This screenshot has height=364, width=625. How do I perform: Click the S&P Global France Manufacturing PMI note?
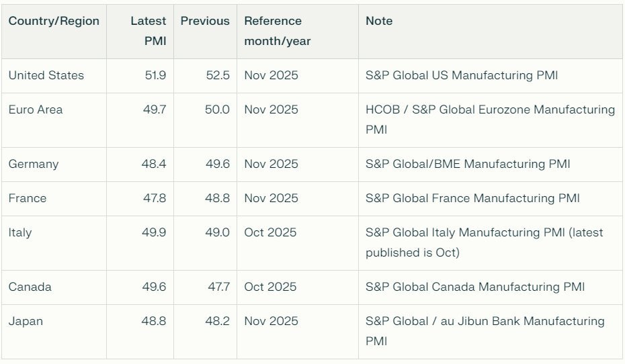coord(472,198)
